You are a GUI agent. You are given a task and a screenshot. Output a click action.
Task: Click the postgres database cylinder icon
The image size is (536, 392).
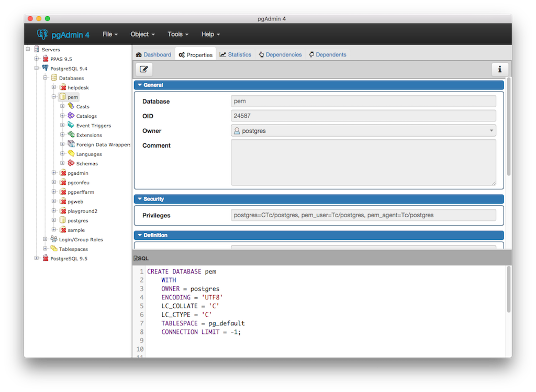pyautogui.click(x=63, y=220)
